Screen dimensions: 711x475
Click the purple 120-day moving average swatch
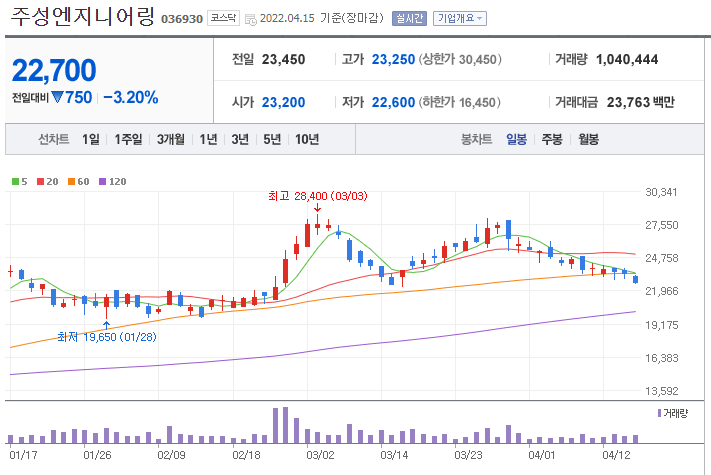click(102, 182)
